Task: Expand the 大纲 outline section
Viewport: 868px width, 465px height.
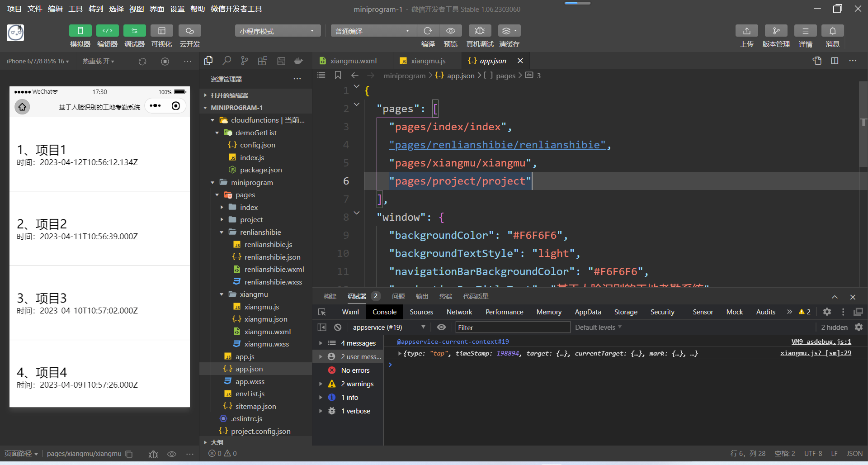Action: click(205, 442)
